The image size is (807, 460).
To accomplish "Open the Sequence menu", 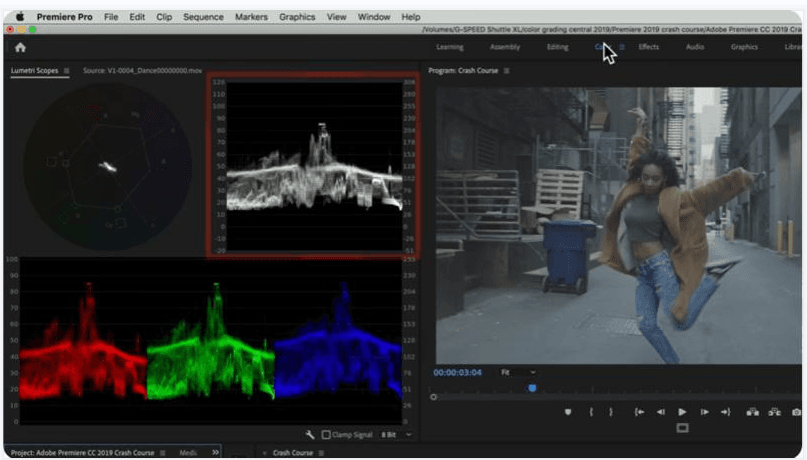I will [203, 17].
